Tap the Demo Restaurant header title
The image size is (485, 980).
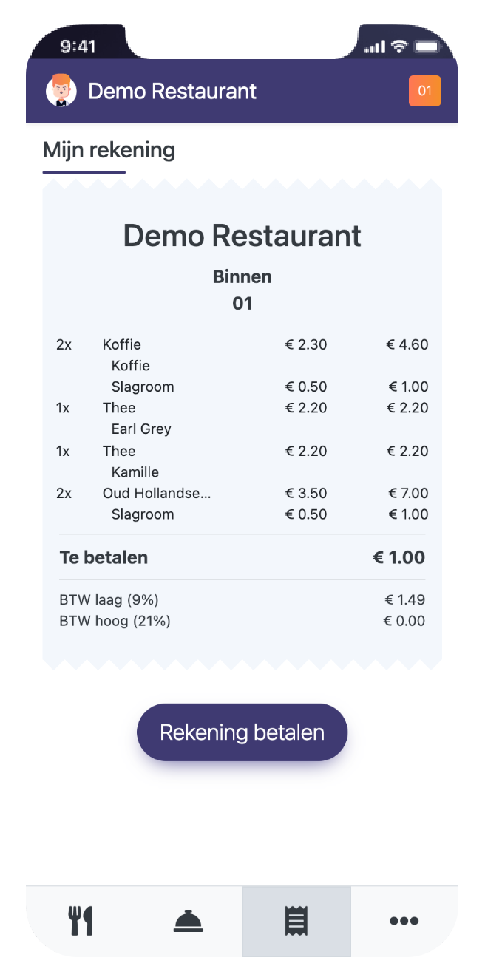point(172,91)
